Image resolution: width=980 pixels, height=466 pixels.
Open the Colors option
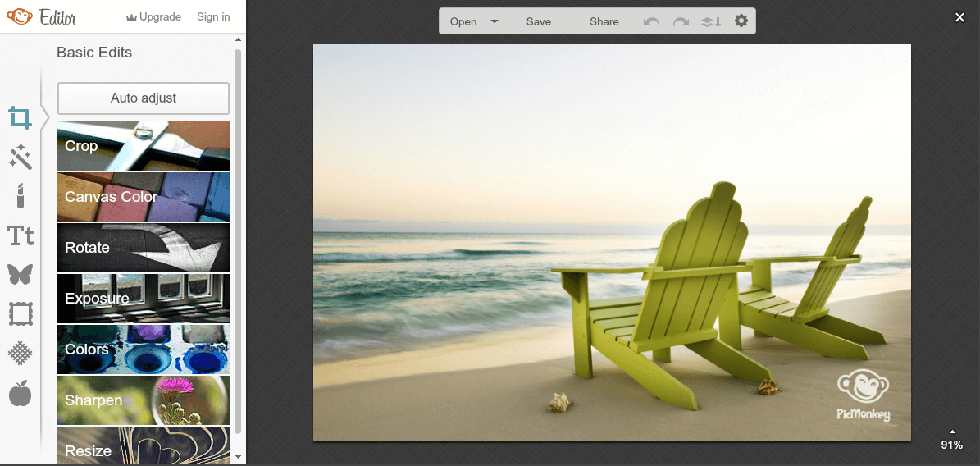tap(144, 349)
